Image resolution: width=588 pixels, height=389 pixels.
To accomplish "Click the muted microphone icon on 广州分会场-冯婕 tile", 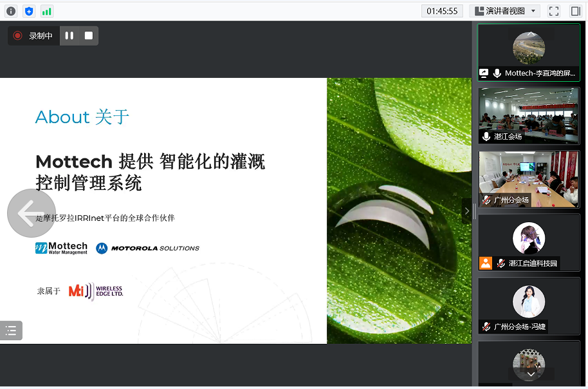I will click(x=486, y=327).
